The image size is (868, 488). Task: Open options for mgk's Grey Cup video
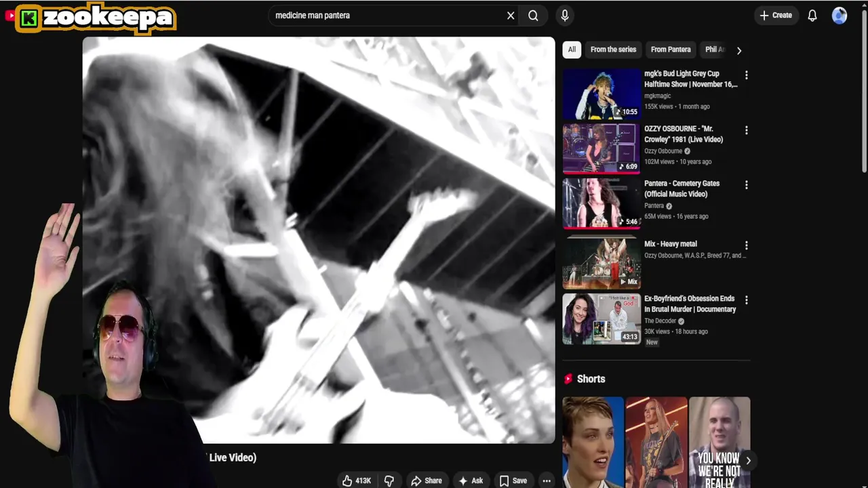pyautogui.click(x=747, y=75)
